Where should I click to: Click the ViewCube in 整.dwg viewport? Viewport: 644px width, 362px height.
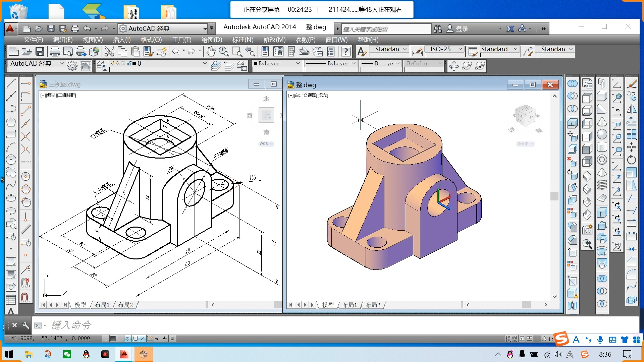pyautogui.click(x=525, y=116)
